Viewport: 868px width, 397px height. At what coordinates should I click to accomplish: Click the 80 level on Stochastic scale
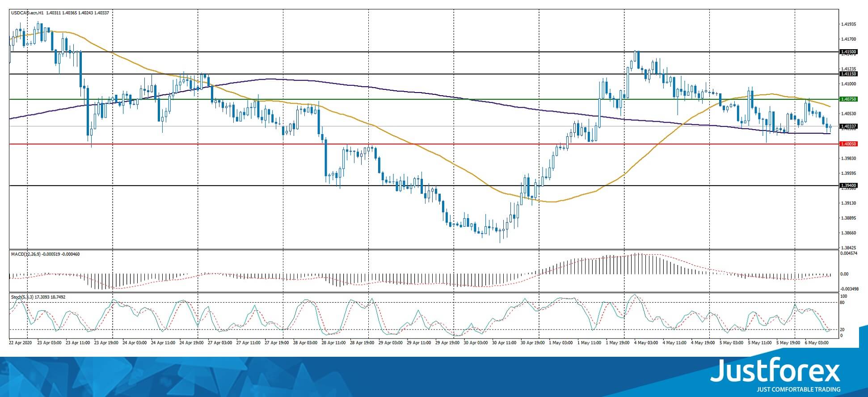843,303
